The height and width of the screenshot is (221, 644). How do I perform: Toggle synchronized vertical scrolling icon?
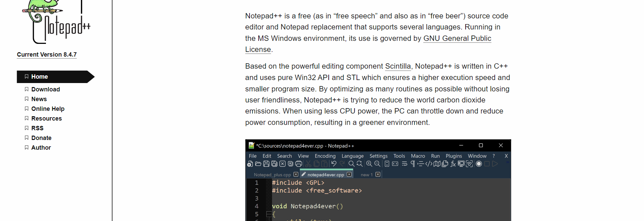[x=387, y=164]
